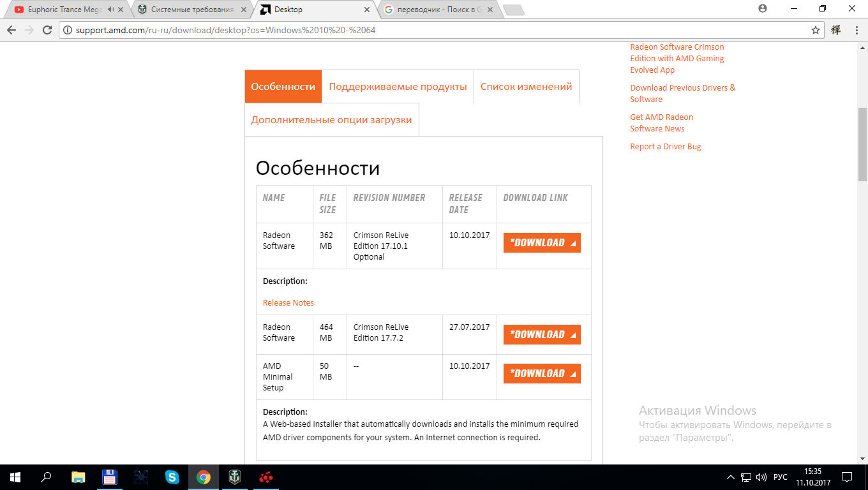Open the floppy disk taskbar app
The height and width of the screenshot is (490, 868).
pos(109,477)
